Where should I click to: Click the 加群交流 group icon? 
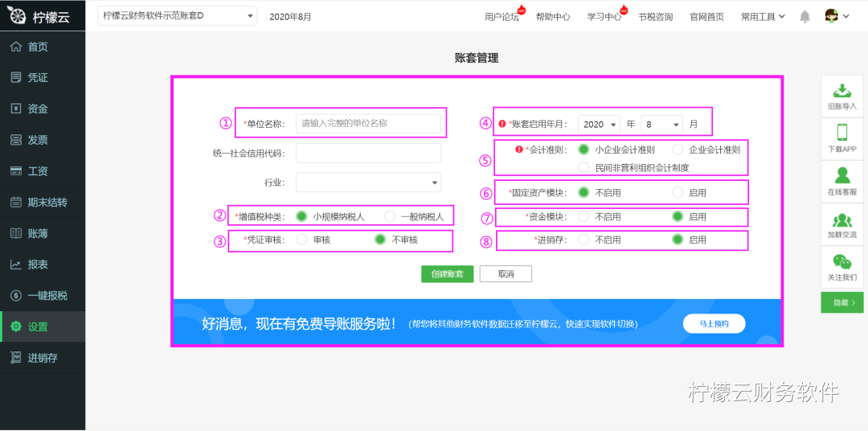tap(842, 220)
